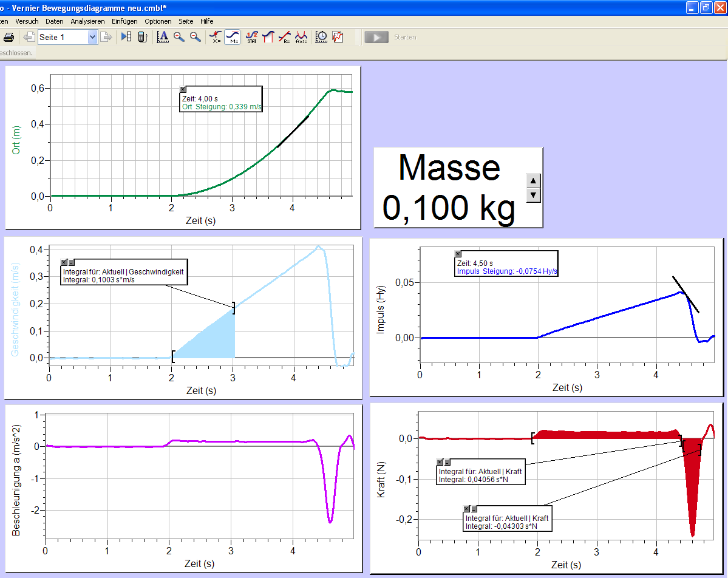
Task: Open the linear fit R= tool
Action: click(x=284, y=37)
